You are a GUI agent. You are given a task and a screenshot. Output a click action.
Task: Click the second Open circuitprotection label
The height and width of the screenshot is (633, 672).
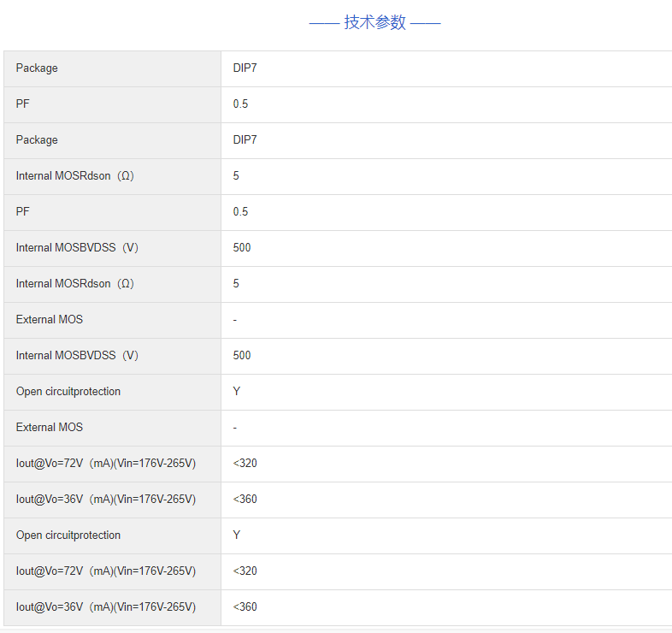click(68, 535)
